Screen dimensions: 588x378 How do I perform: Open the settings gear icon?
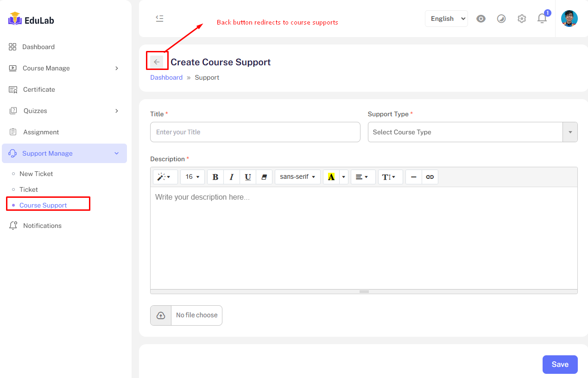[x=522, y=19]
